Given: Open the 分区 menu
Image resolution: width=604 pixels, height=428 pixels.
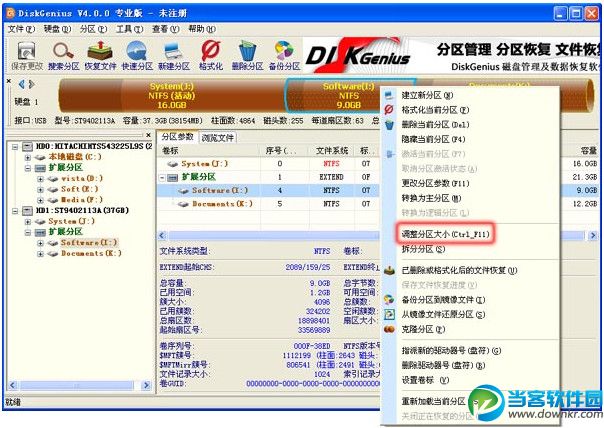Looking at the screenshot, I should [93, 29].
